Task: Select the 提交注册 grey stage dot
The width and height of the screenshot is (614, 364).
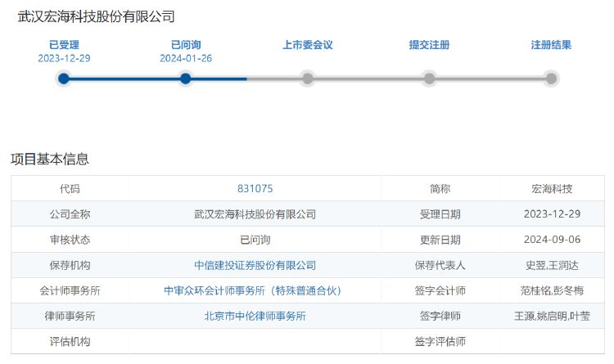Action: pos(430,79)
